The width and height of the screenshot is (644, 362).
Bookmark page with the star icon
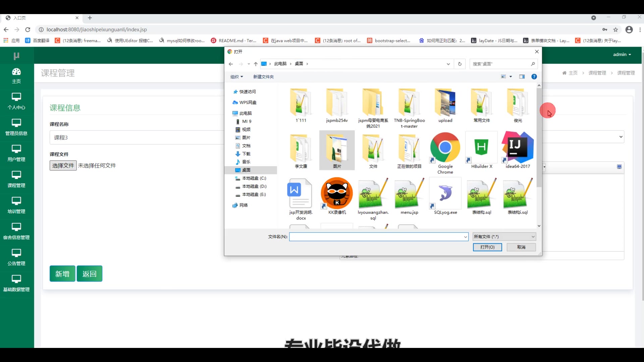coord(615,29)
